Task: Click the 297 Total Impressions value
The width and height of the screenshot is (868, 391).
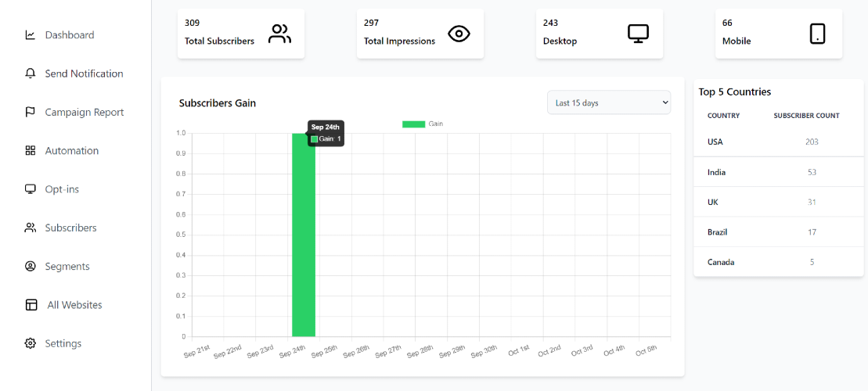Action: pyautogui.click(x=372, y=23)
